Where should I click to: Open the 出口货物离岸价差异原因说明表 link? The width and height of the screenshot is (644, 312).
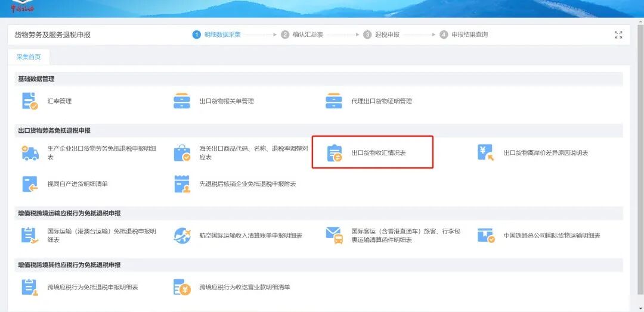pyautogui.click(x=546, y=153)
